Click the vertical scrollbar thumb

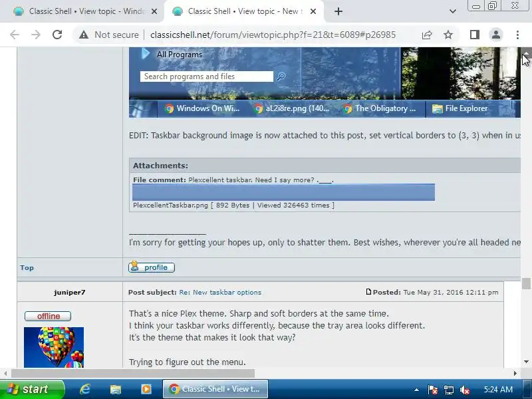coord(526,284)
